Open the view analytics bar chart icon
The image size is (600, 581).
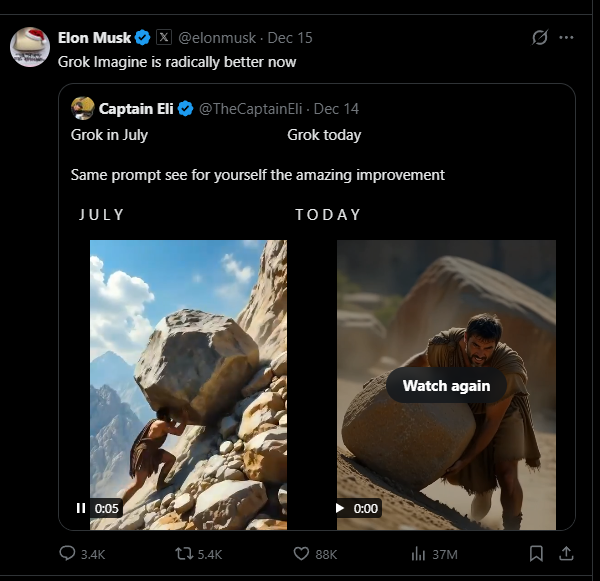[x=419, y=553]
